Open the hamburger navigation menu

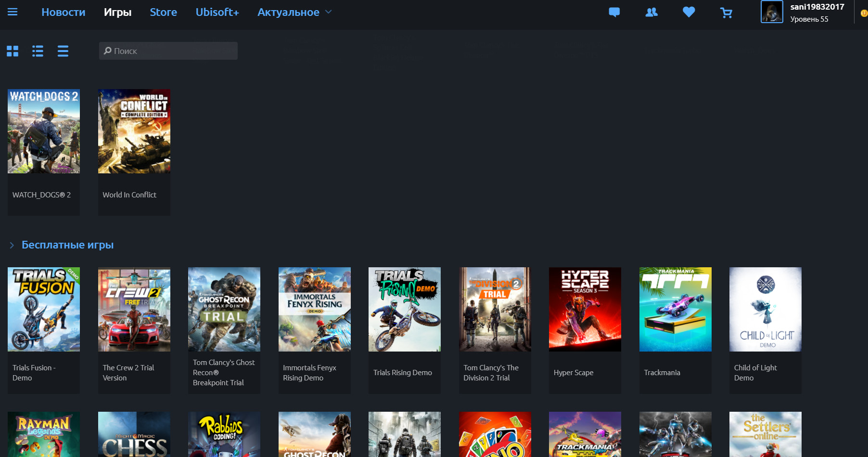(x=13, y=13)
